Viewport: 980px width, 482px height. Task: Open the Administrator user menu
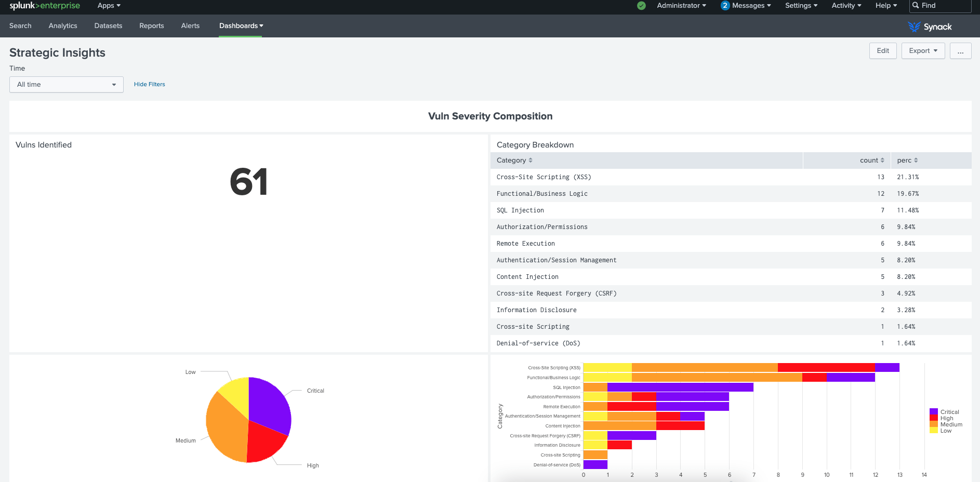point(681,6)
